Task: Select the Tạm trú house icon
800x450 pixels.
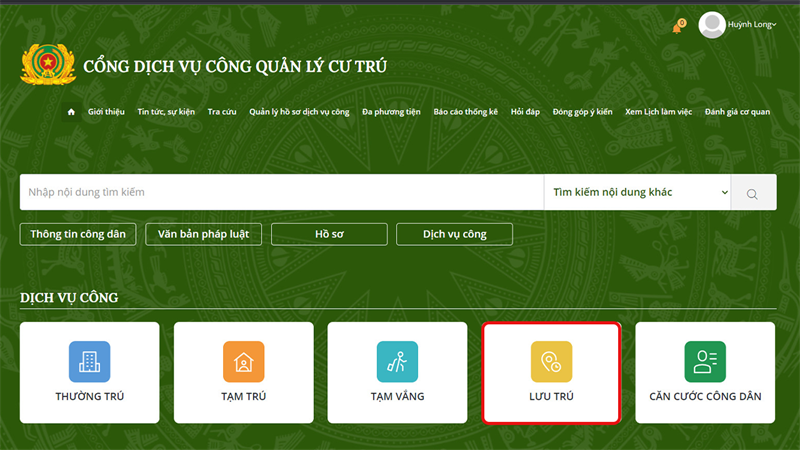Action: [243, 362]
